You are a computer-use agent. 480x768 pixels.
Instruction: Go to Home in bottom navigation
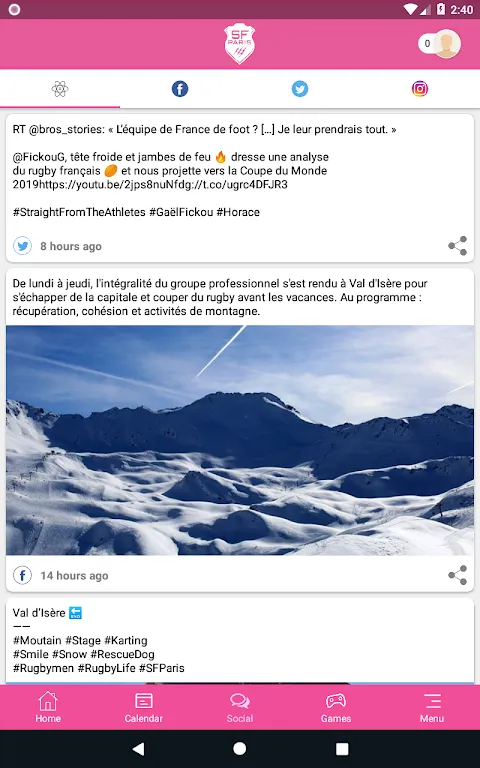(x=48, y=707)
